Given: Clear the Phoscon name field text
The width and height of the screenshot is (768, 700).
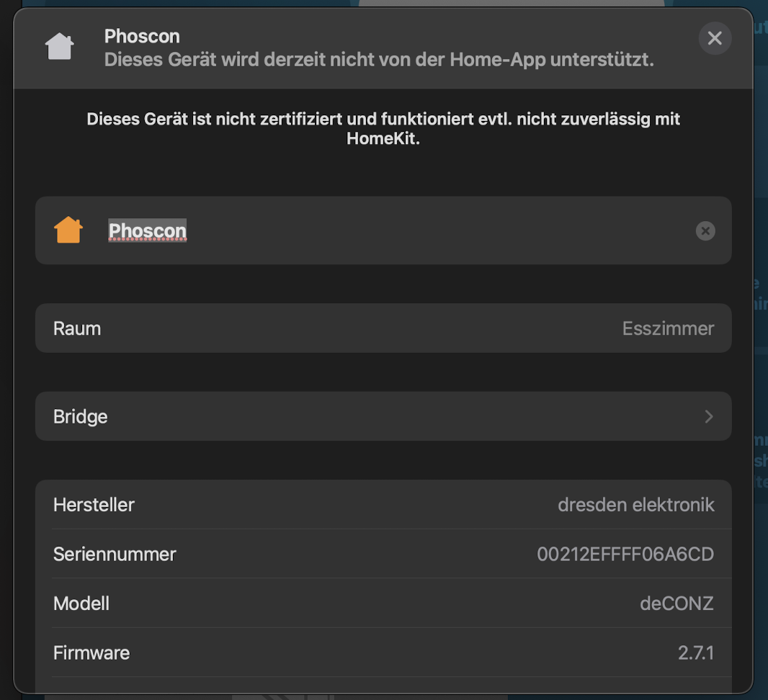Looking at the screenshot, I should [705, 230].
